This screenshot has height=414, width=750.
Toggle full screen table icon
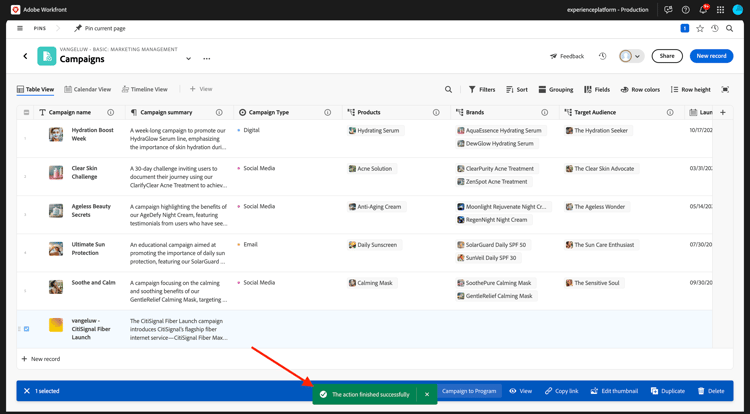(x=725, y=89)
